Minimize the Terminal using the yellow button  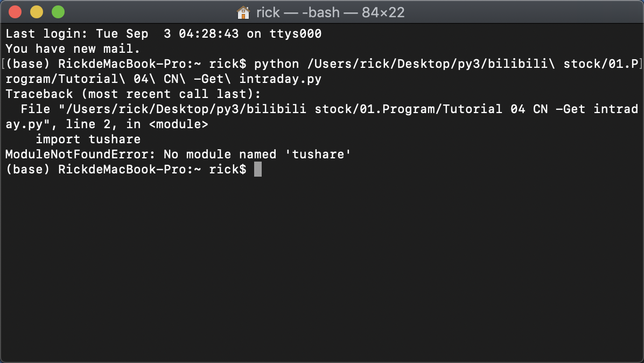(37, 12)
